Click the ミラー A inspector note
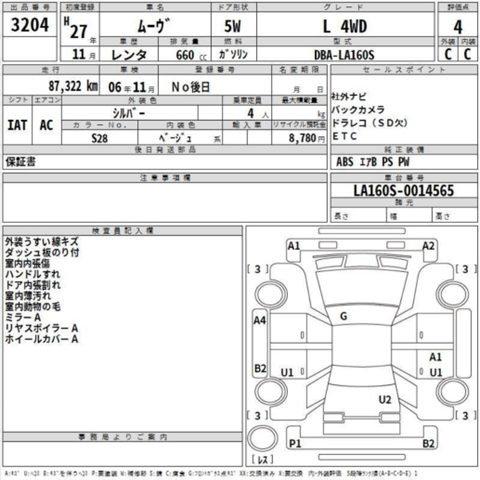Screen dimensions: 480x480 [23, 317]
